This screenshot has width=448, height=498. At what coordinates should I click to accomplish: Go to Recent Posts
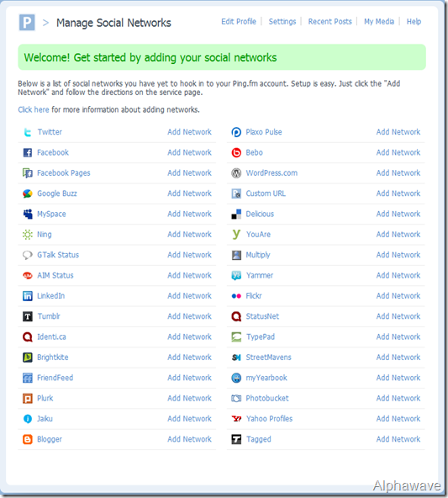click(x=330, y=22)
